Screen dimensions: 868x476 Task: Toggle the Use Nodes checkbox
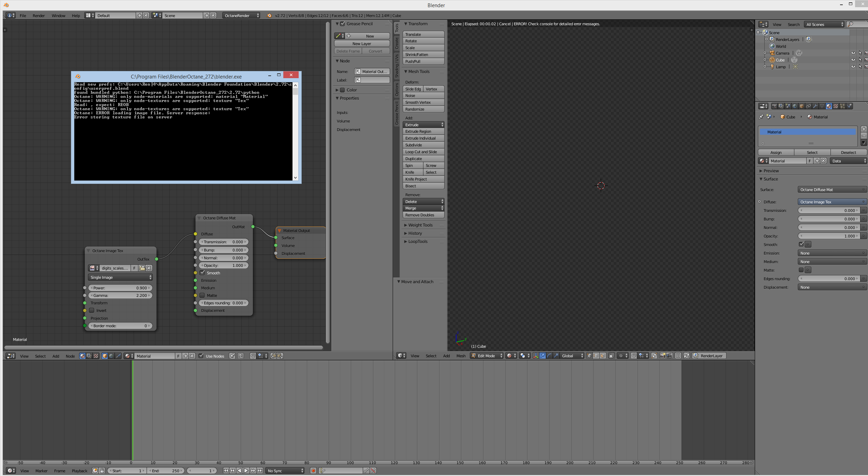[201, 356]
